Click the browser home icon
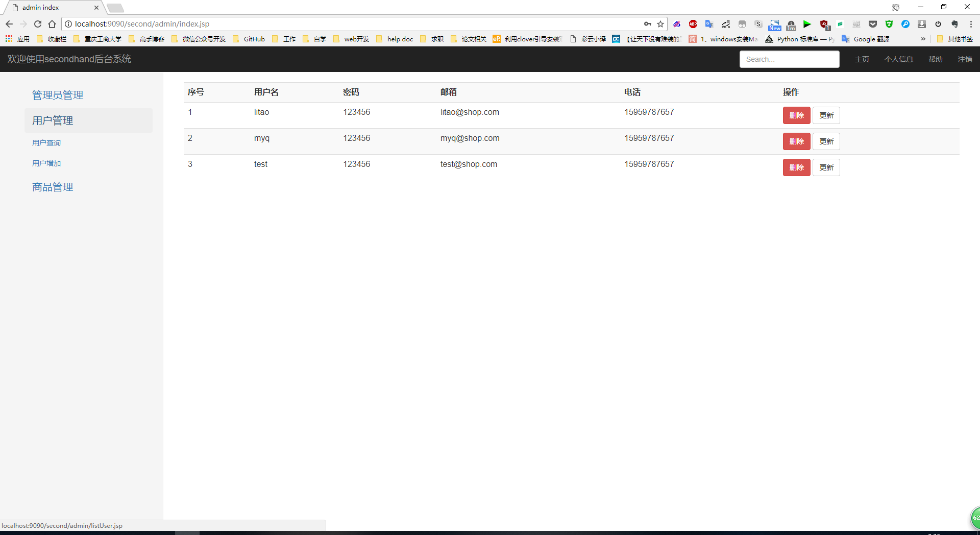The height and width of the screenshot is (535, 980). [x=52, y=24]
